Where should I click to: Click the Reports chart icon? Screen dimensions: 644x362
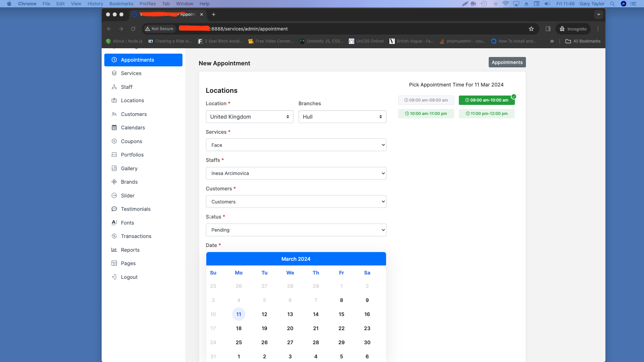click(114, 250)
